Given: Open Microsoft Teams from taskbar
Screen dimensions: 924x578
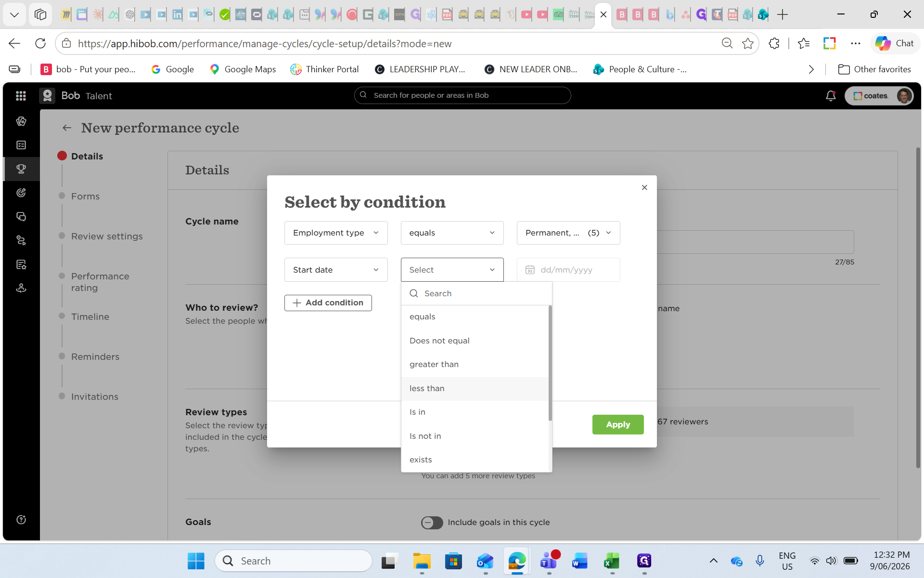Looking at the screenshot, I should 549,561.
